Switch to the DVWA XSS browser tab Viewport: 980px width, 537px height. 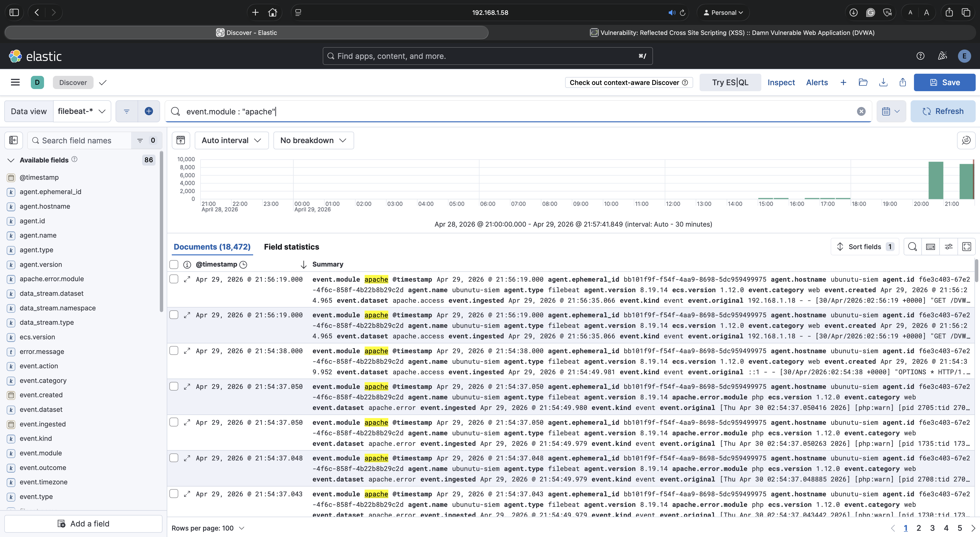pos(732,33)
